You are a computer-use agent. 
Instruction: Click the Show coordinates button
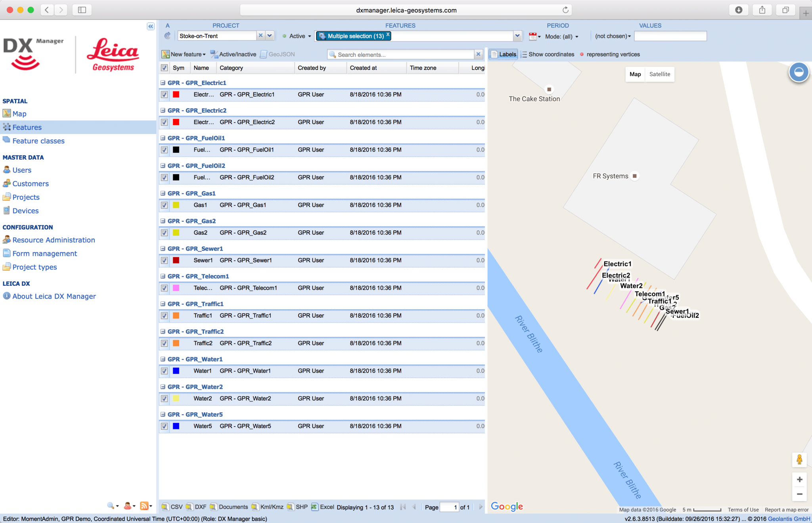tap(547, 54)
